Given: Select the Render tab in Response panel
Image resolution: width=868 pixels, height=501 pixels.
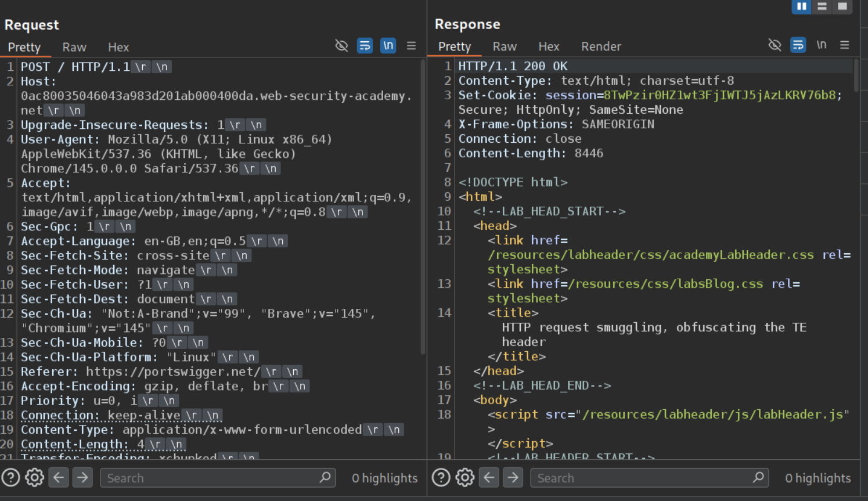Looking at the screenshot, I should tap(601, 46).
